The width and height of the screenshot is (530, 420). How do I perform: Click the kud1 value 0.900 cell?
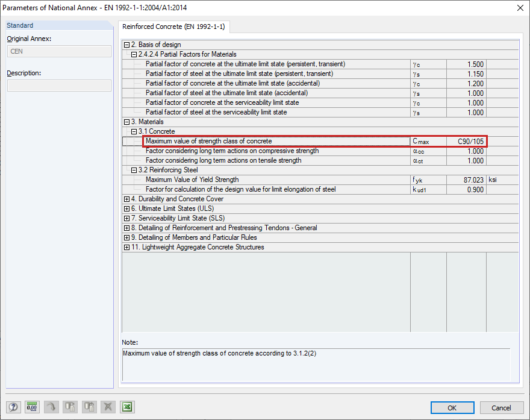click(x=466, y=190)
